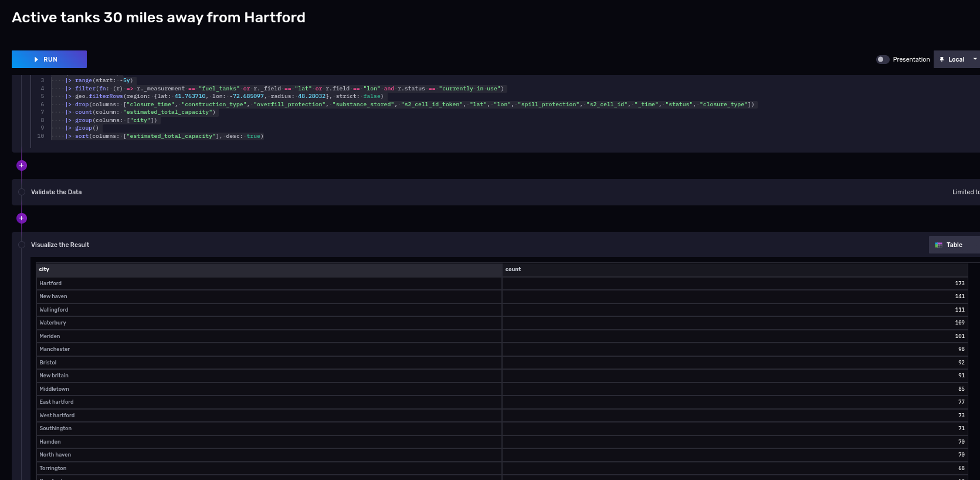Select the Hartford row in the table

coord(50,283)
